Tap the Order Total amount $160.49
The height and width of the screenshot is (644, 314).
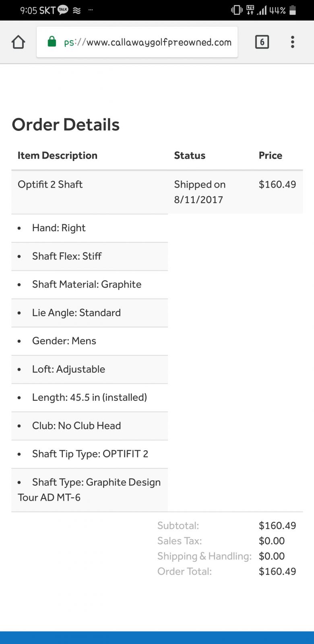pyautogui.click(x=277, y=572)
